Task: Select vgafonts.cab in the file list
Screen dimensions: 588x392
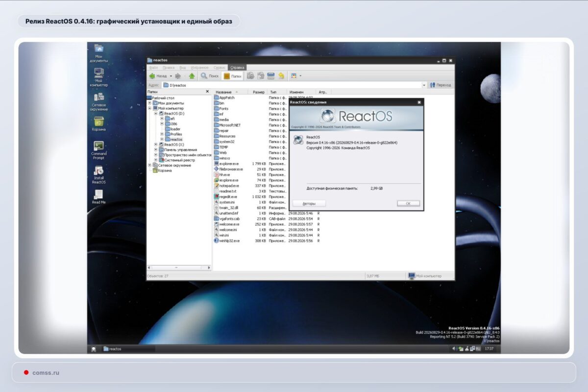Action: [x=227, y=219]
